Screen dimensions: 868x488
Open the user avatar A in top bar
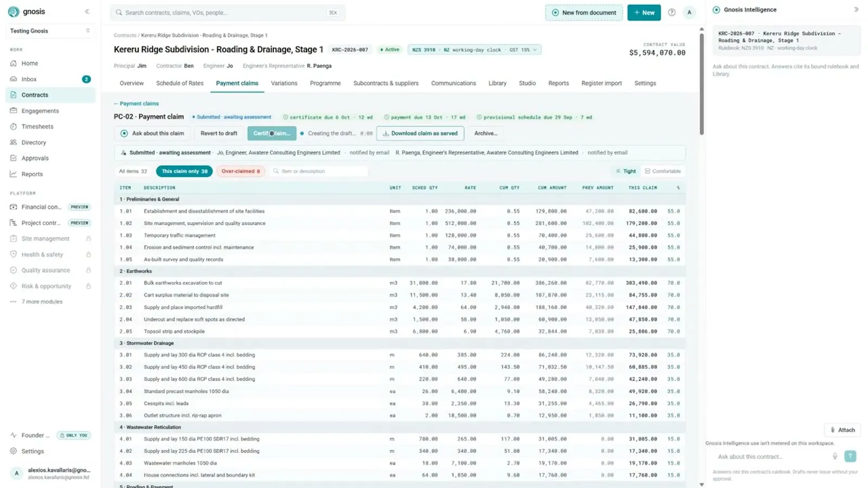(689, 12)
